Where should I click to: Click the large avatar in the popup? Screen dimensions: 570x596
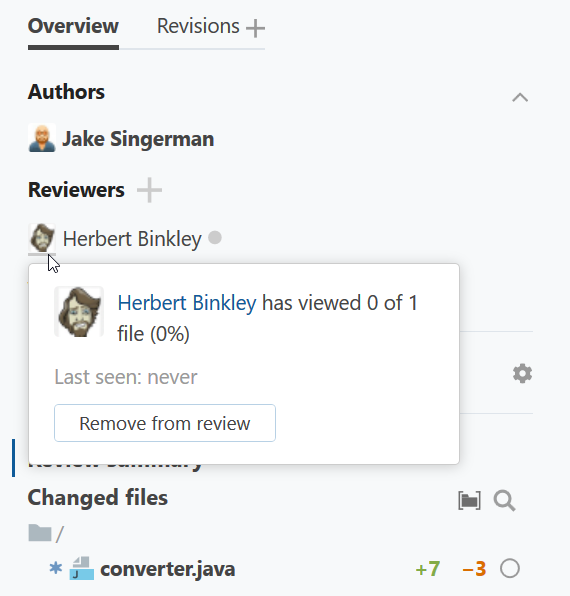point(79,312)
